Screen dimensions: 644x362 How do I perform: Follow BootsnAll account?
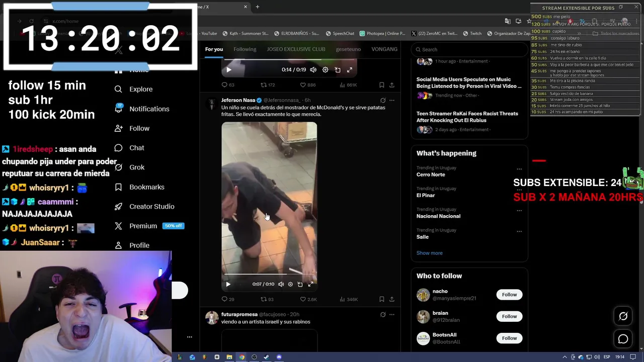pyautogui.click(x=509, y=338)
